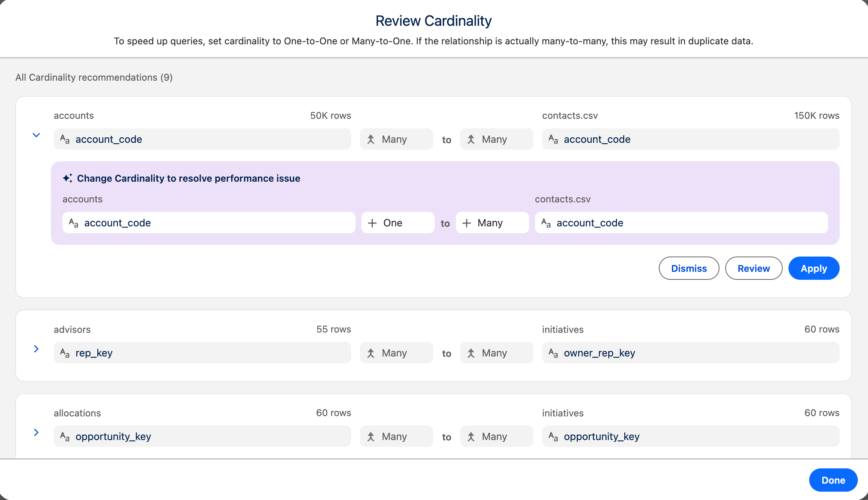The image size is (868, 500).
Task: Click text-type icon next to initiatives opportunity_key
Action: pos(553,436)
